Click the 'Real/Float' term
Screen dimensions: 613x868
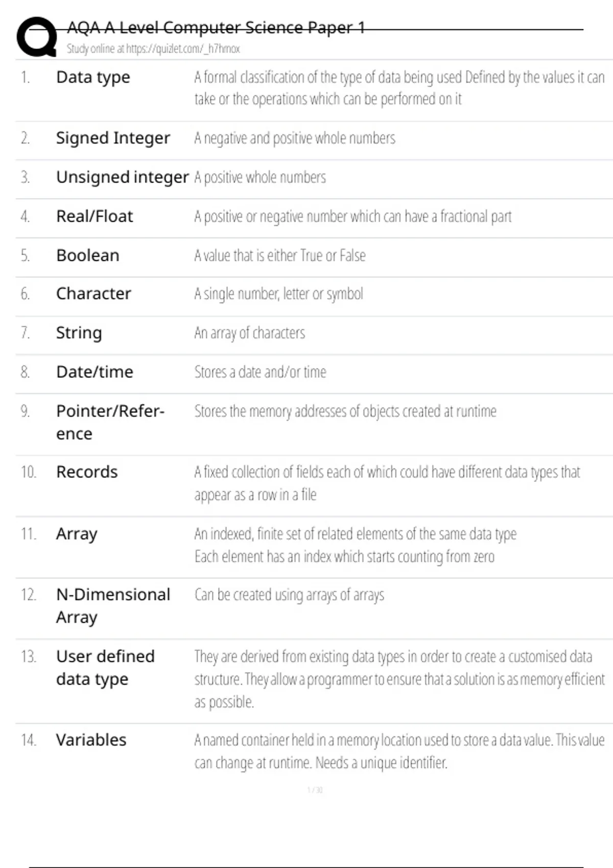tap(95, 216)
